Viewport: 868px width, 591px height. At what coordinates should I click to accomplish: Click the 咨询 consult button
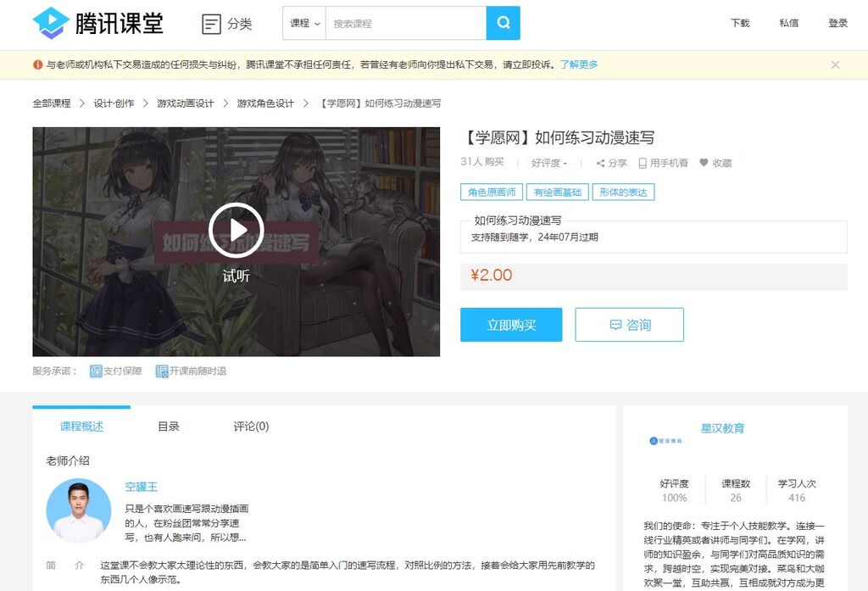click(x=630, y=325)
